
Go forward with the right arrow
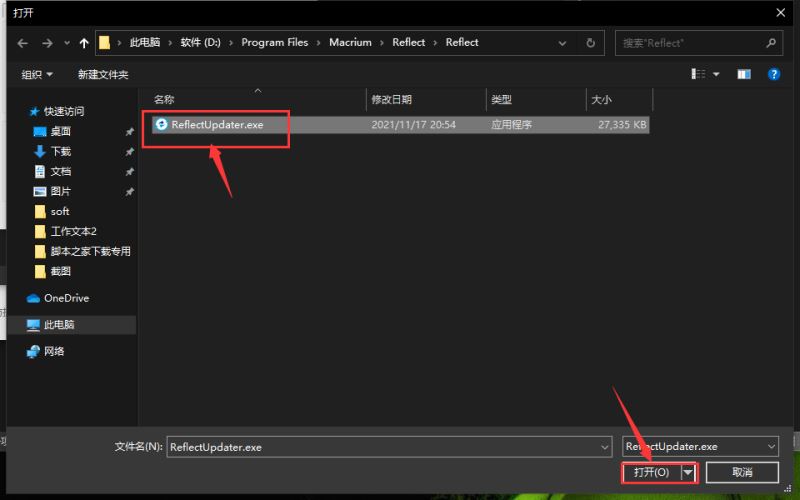click(x=47, y=43)
